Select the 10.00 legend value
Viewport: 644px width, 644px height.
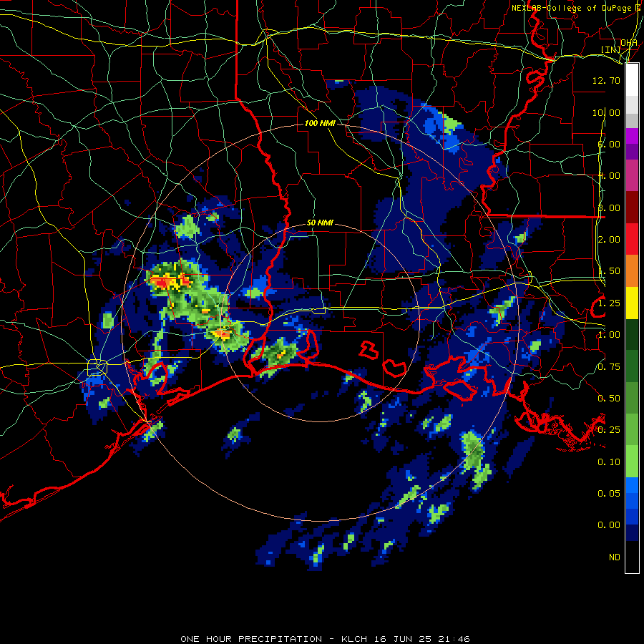(606, 112)
